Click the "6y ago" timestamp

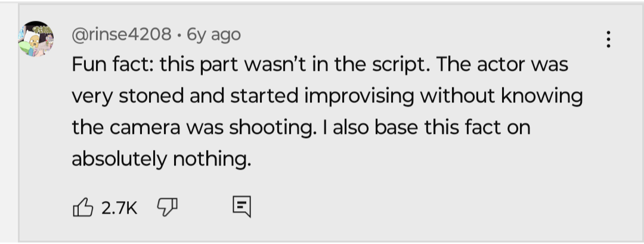pos(214,35)
